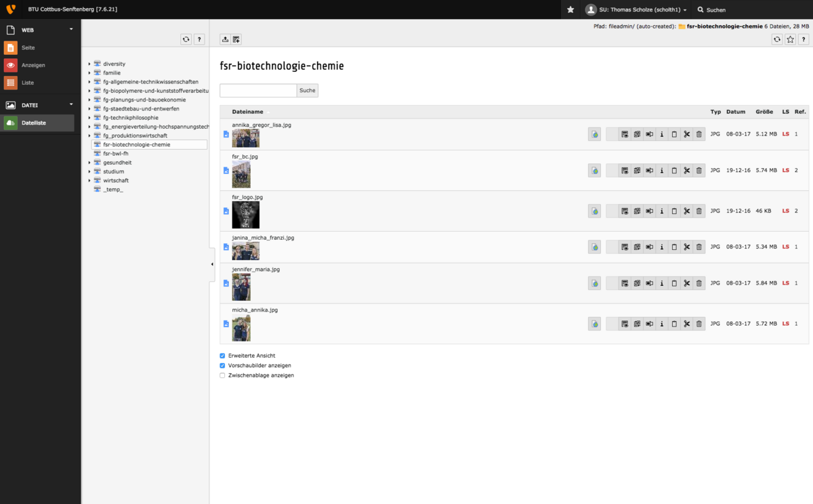This screenshot has width=813, height=504.
Task: Expand the gesundheit folder node
Action: (89, 163)
